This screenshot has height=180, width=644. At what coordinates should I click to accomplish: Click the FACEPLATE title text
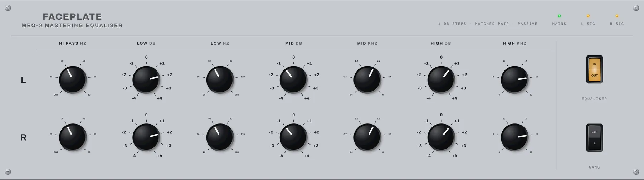coord(72,16)
